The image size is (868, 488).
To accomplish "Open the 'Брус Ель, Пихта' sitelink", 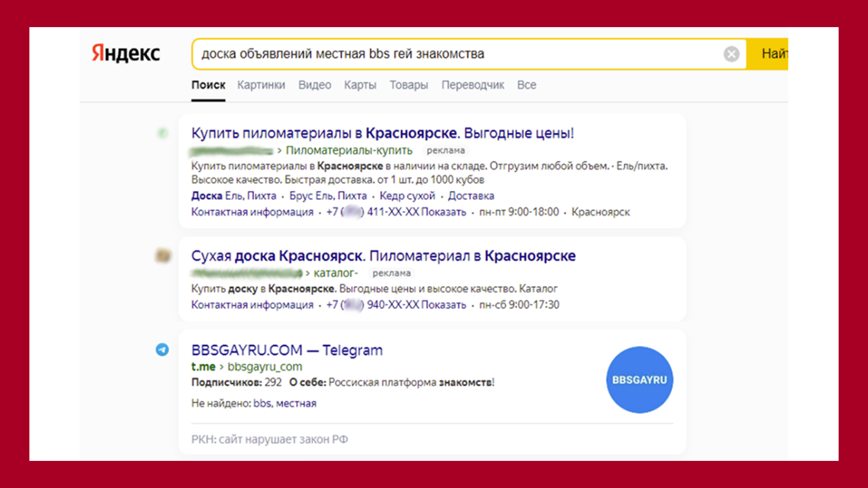I will pos(328,196).
